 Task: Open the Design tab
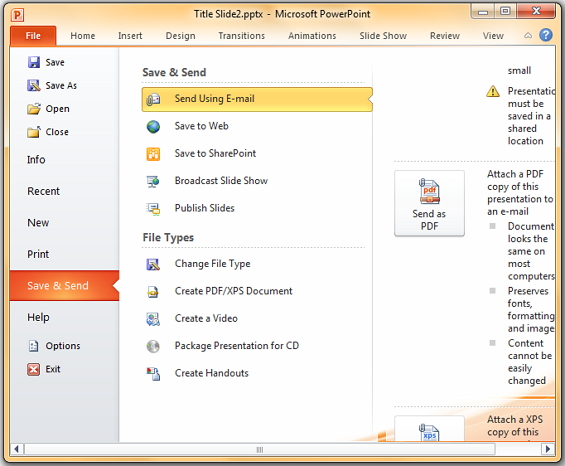181,36
